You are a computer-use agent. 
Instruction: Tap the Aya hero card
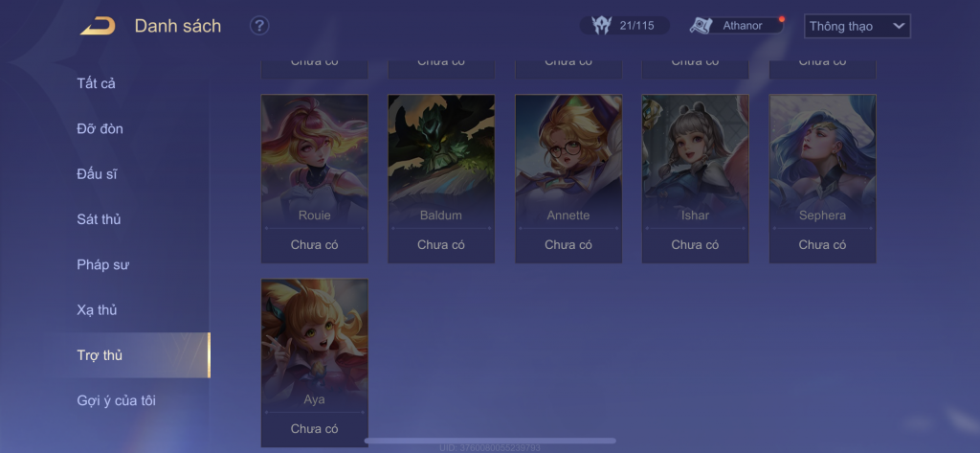[x=314, y=344]
